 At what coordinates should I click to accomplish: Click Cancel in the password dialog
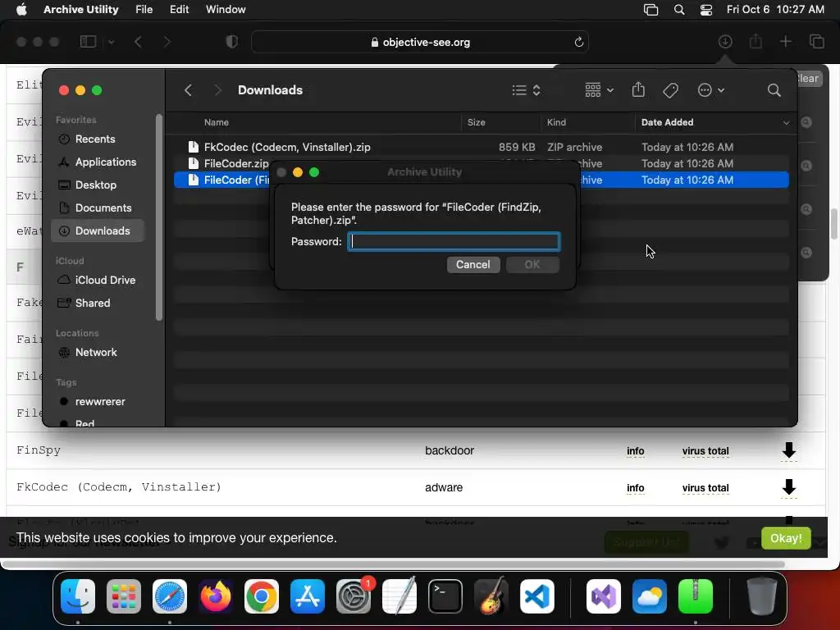tap(473, 265)
